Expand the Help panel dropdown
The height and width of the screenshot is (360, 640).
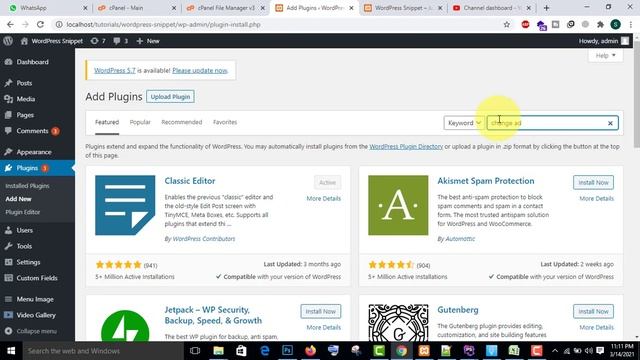pos(605,55)
